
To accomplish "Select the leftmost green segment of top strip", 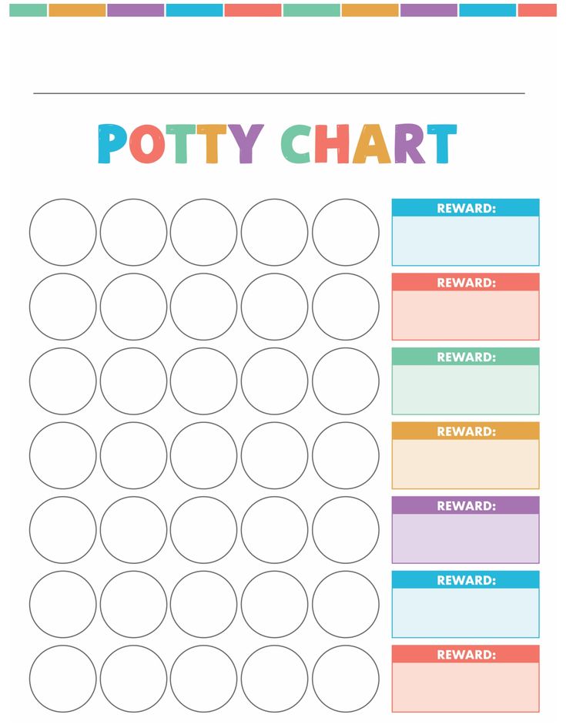I will pyautogui.click(x=28, y=10).
